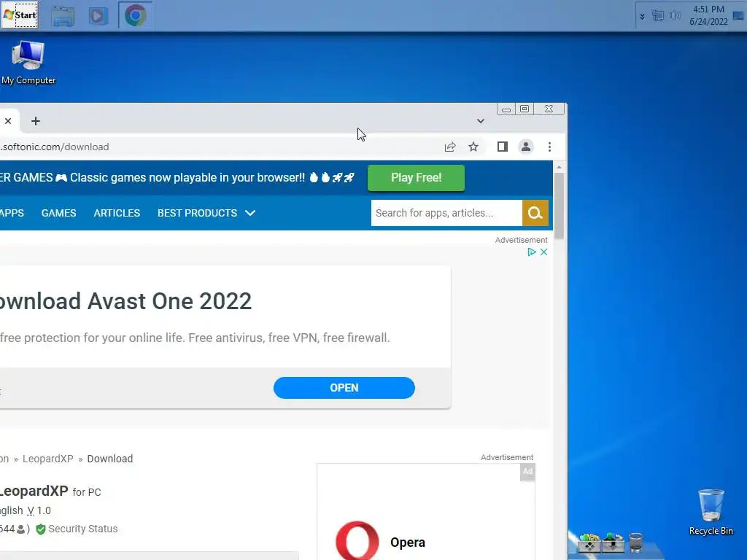Viewport: 747px width, 560px height.
Task: Toggle the Chrome side panel
Action: 502,147
